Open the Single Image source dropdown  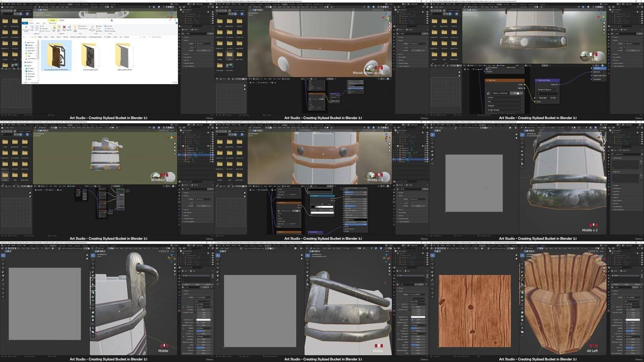(505, 110)
